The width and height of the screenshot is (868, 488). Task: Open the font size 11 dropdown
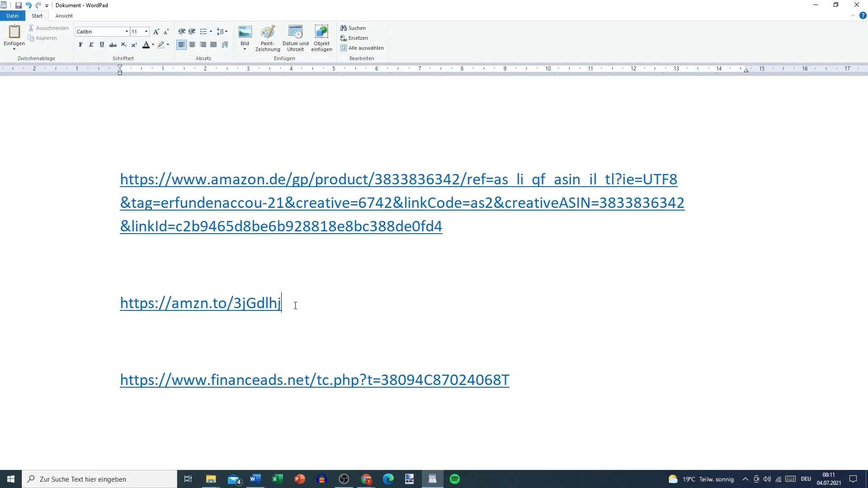146,32
